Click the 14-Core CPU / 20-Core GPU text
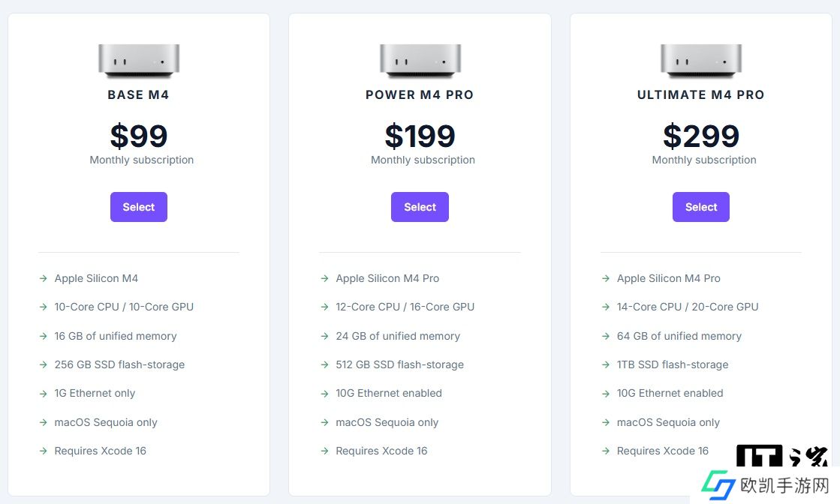 click(688, 307)
